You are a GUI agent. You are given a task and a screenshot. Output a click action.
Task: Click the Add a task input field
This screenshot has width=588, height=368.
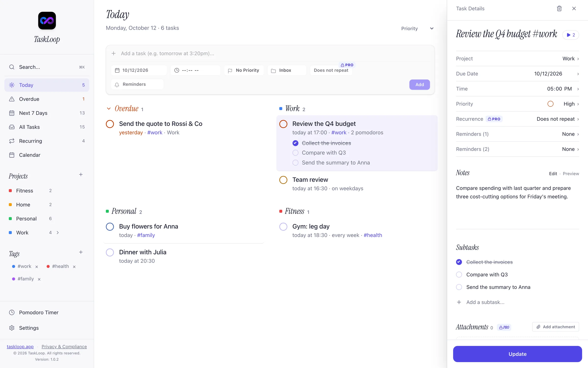click(274, 53)
